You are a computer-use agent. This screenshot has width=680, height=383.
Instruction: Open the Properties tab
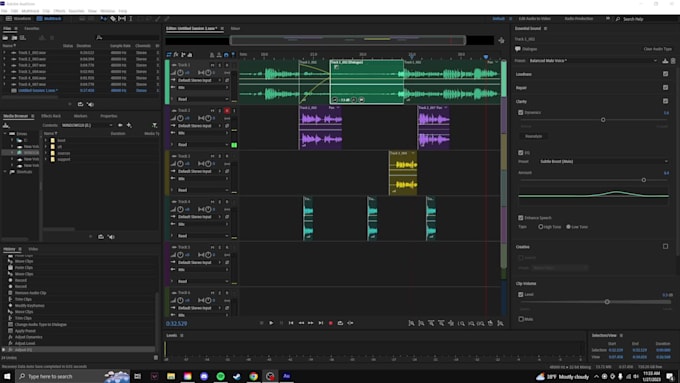[108, 116]
